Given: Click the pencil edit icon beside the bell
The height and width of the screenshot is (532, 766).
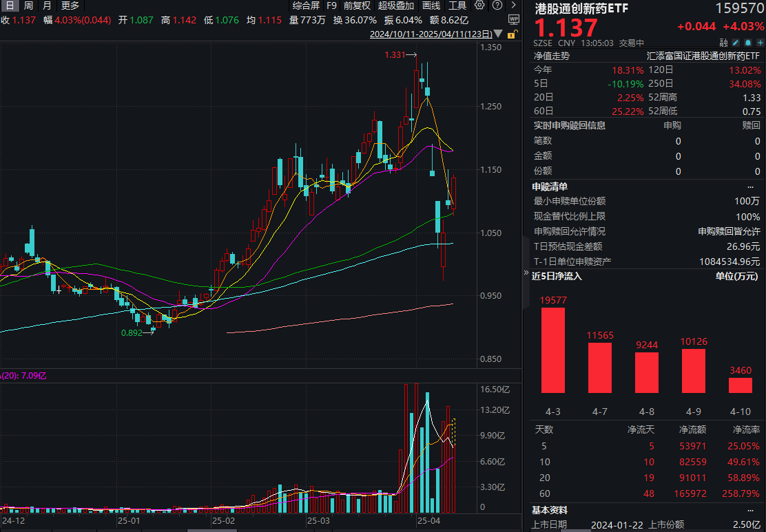Looking at the screenshot, I should [734, 42].
